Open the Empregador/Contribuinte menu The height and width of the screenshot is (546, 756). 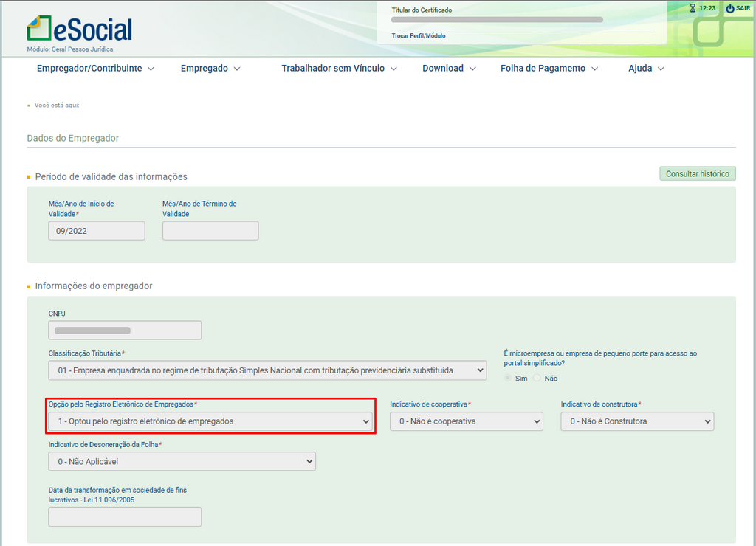click(x=95, y=69)
